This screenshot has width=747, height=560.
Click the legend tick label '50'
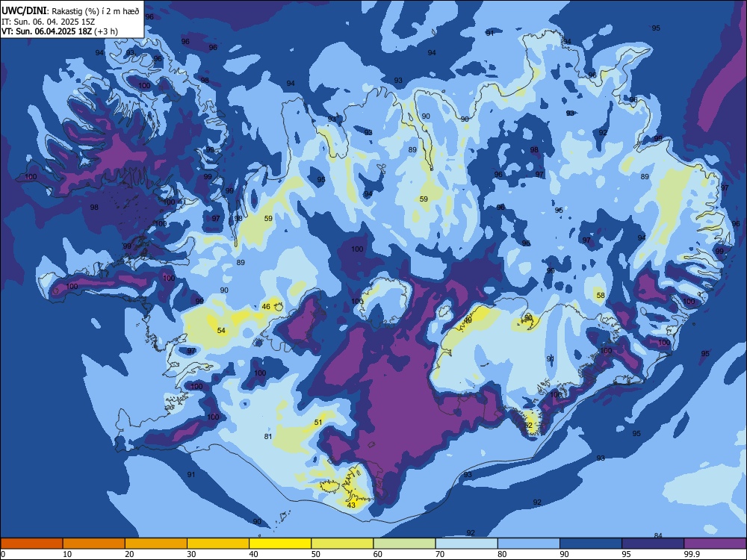click(x=315, y=554)
